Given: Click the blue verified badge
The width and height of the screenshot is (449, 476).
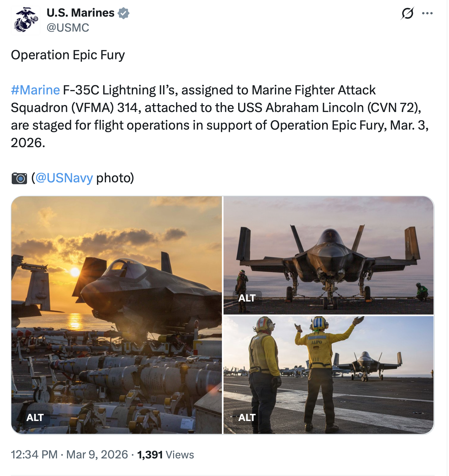Looking at the screenshot, I should pos(124,13).
